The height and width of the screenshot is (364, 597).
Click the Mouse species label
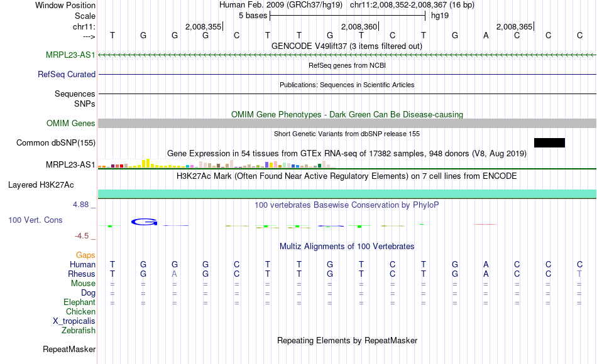(83, 284)
